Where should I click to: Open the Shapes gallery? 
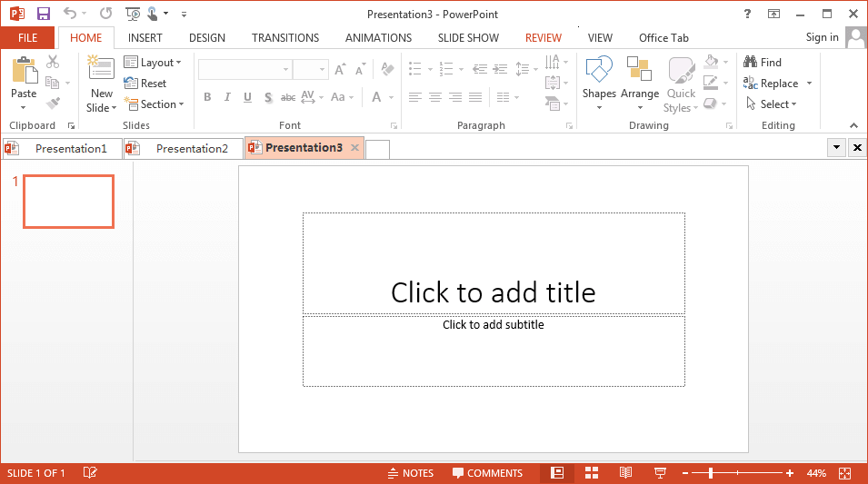point(599,84)
